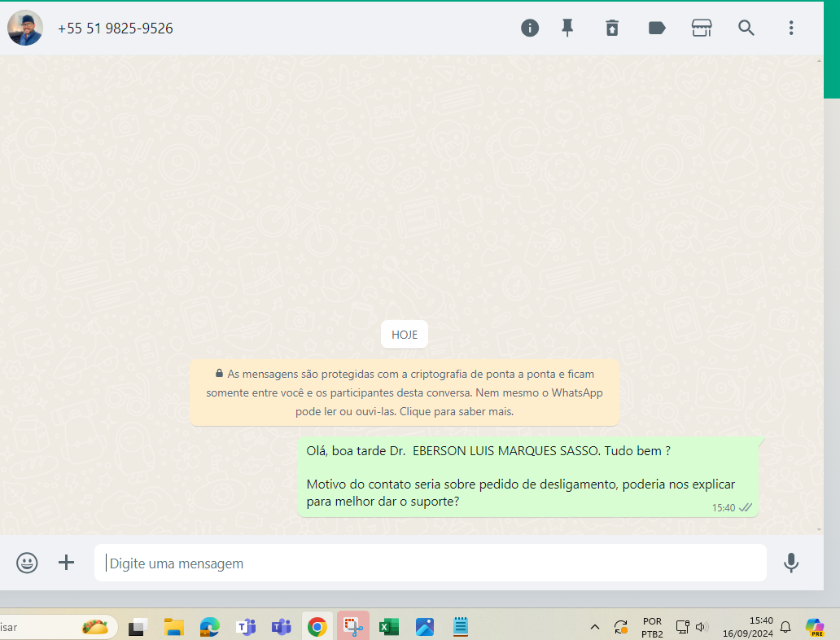Click the end-to-end encryption notice
Viewport: 840px width, 640px height.
[405, 393]
